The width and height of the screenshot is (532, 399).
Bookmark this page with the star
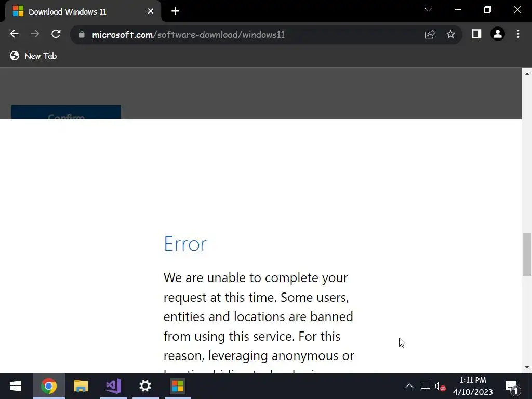click(x=450, y=34)
